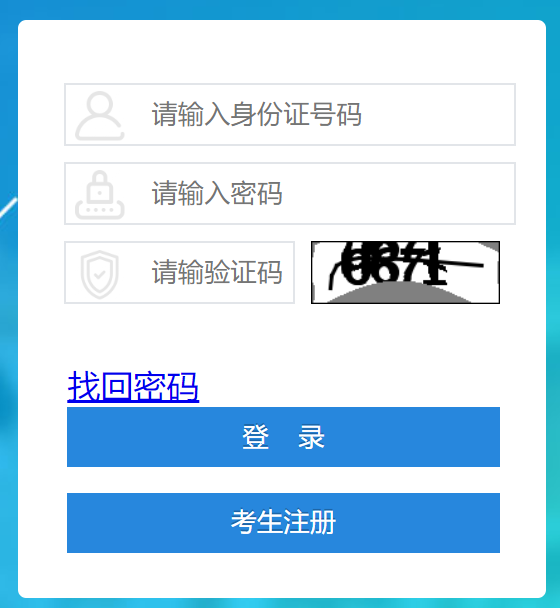The image size is (560, 608).
Task: Click the blue page background outside card
Action: click(x=9, y=310)
